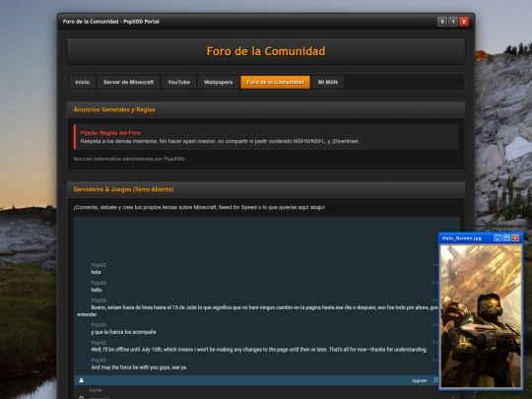Screen dimensions: 532x399
Task: Open the chat pop-out icon beside Upgrade
Action: (x=436, y=380)
